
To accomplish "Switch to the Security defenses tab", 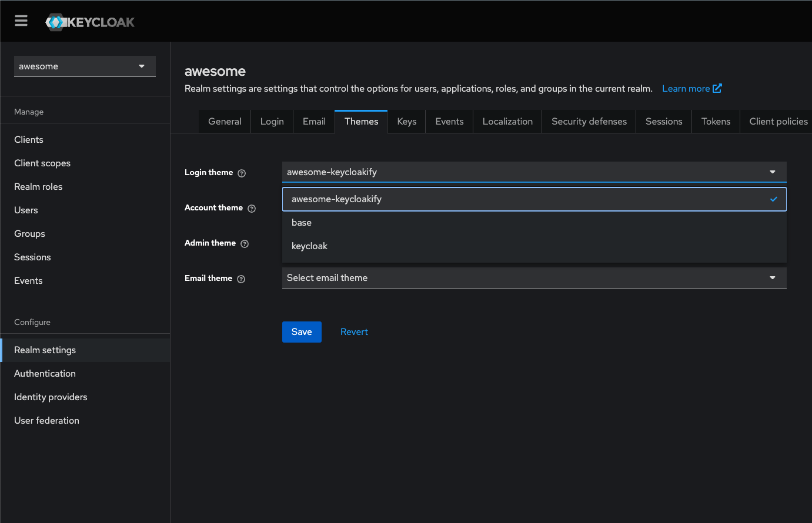I will (589, 122).
